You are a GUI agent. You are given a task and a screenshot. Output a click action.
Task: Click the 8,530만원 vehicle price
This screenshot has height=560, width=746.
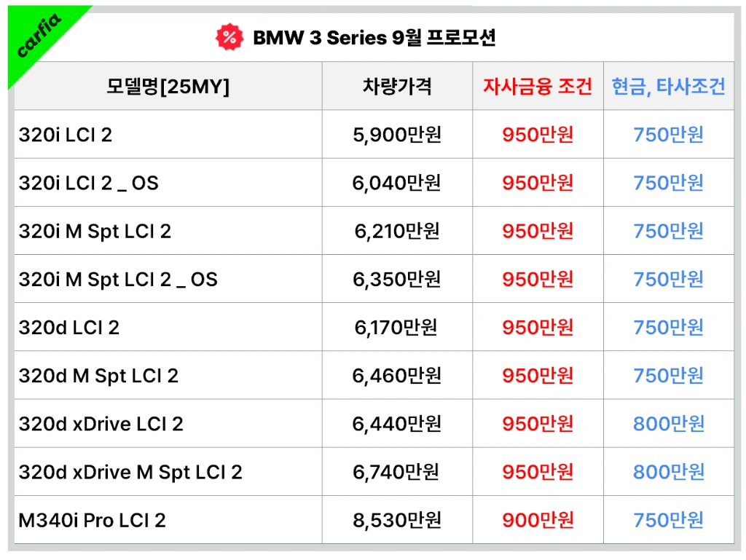397,520
